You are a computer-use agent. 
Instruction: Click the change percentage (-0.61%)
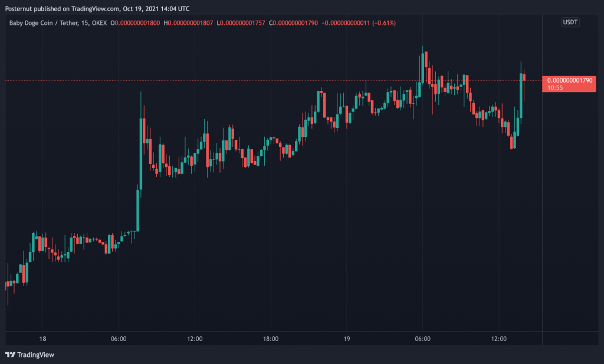coord(384,23)
